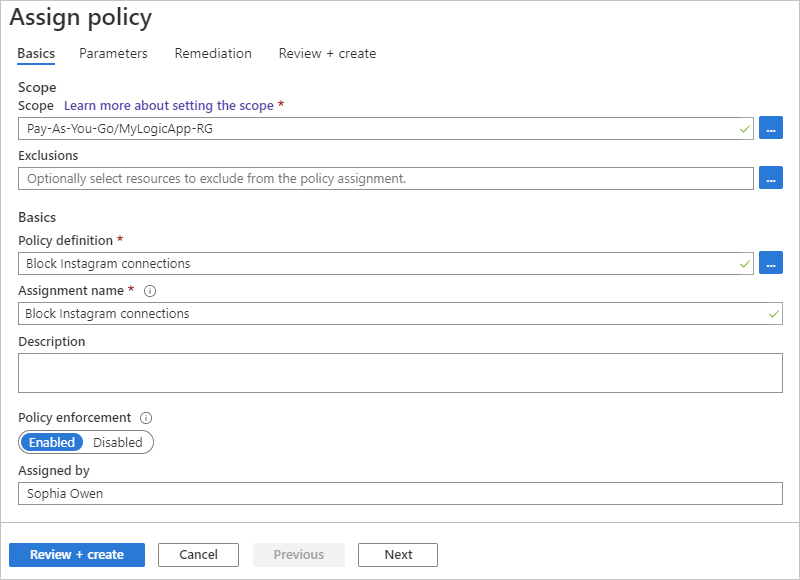Open the Exclusions picker ellipsis button
The width and height of the screenshot is (800, 580).
click(770, 178)
